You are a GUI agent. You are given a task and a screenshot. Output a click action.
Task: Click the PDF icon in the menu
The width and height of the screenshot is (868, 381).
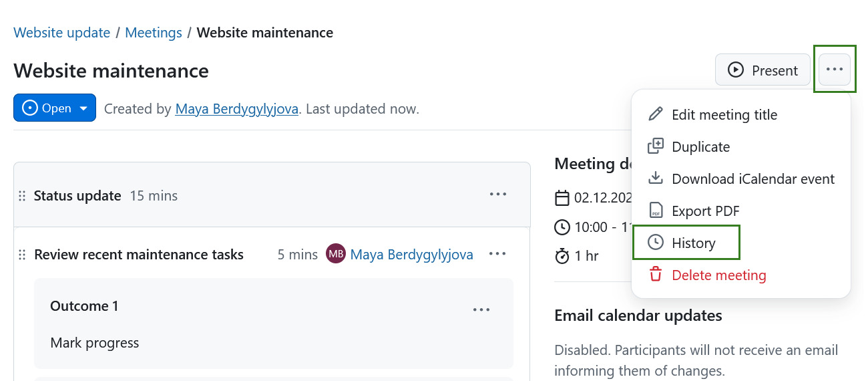[x=656, y=211]
